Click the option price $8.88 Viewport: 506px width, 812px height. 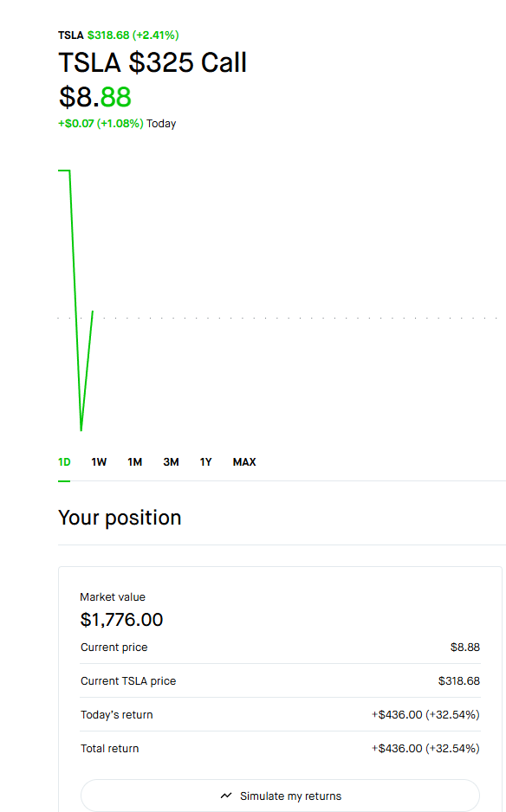tap(94, 97)
